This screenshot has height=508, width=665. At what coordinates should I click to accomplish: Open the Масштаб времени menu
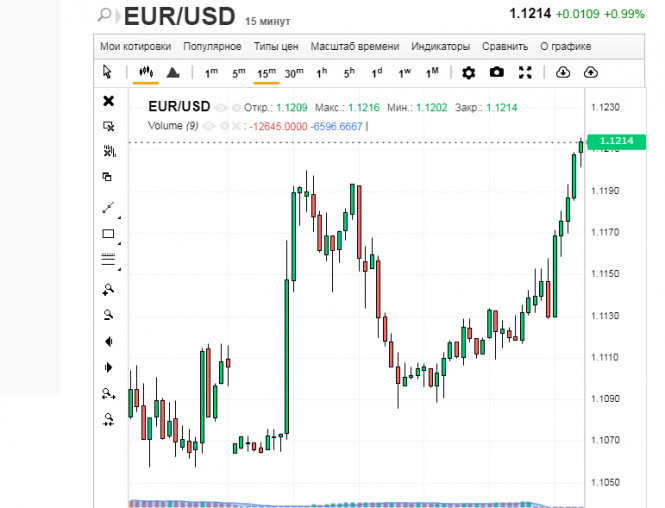pos(355,46)
